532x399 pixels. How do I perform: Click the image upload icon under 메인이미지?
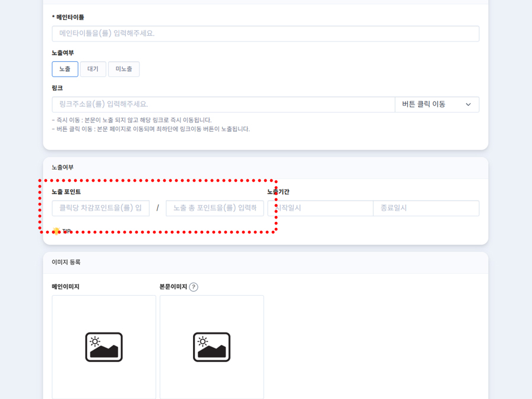click(103, 347)
